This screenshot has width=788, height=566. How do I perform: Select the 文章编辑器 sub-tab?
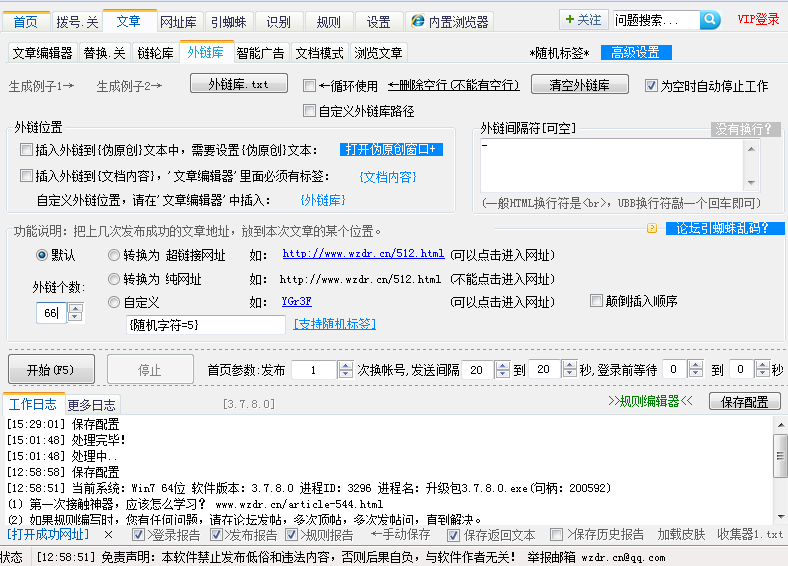pyautogui.click(x=43, y=53)
